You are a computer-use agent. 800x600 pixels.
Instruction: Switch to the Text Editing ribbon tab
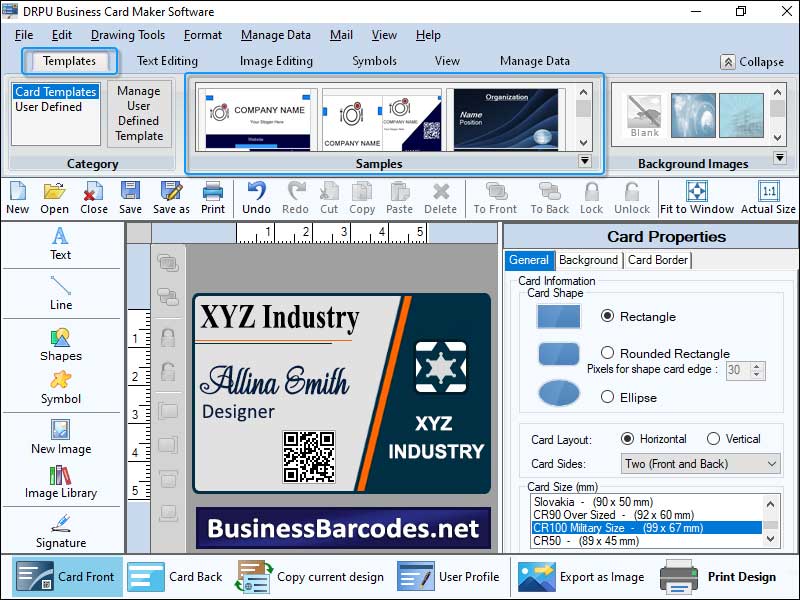[x=167, y=61]
